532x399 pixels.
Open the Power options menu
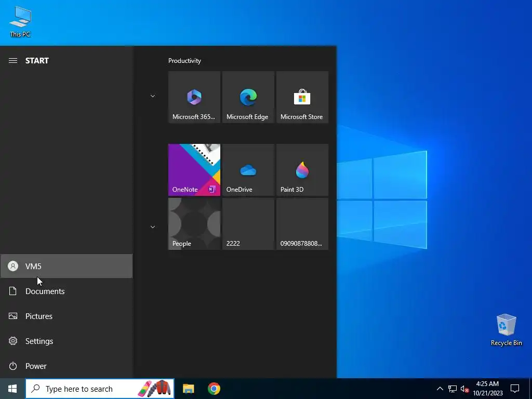[x=66, y=366]
